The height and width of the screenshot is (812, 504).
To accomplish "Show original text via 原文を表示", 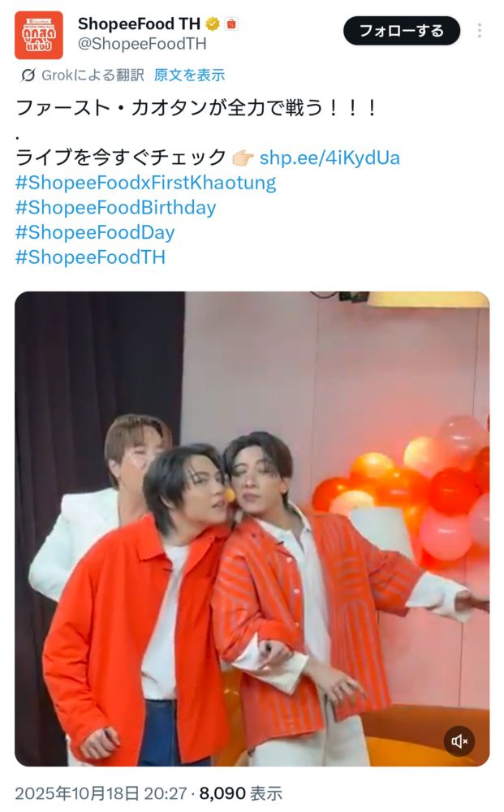I will [189, 76].
